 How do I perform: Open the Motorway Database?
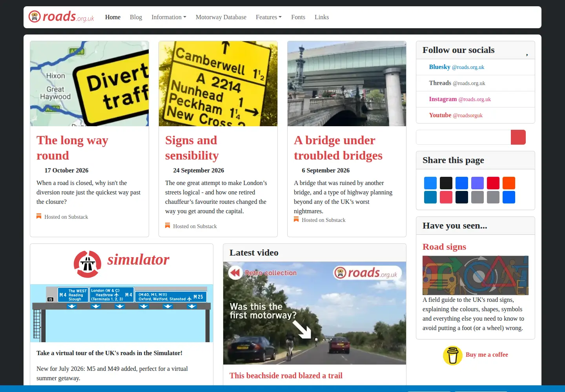[221, 17]
